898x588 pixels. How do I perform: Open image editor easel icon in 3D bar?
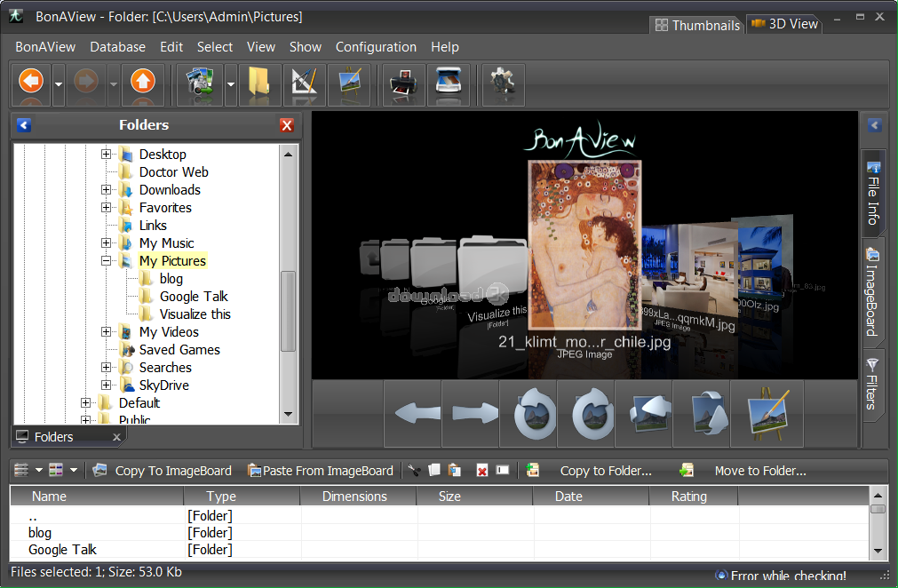[x=767, y=413]
